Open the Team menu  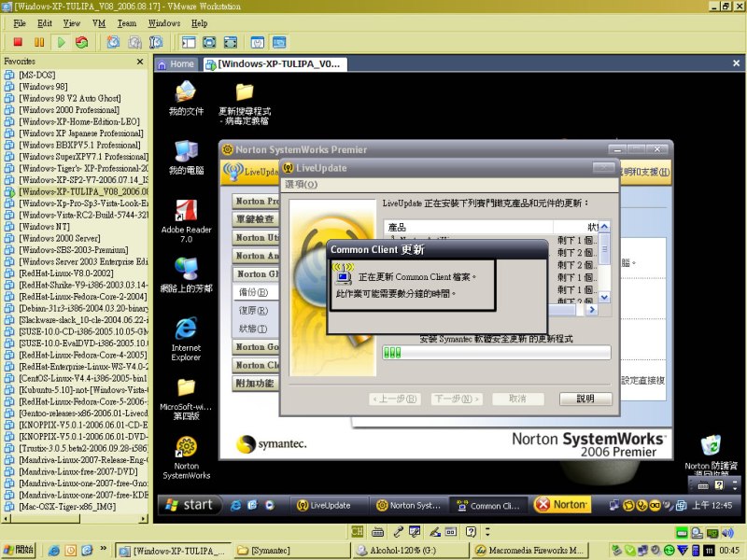click(127, 22)
